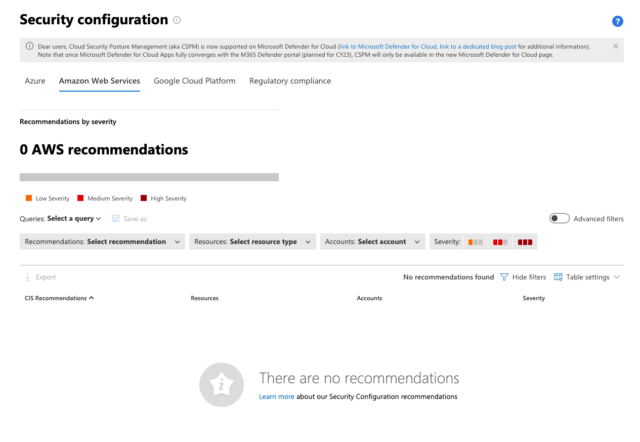Click the 0 AWS recommendations heading

(104, 149)
